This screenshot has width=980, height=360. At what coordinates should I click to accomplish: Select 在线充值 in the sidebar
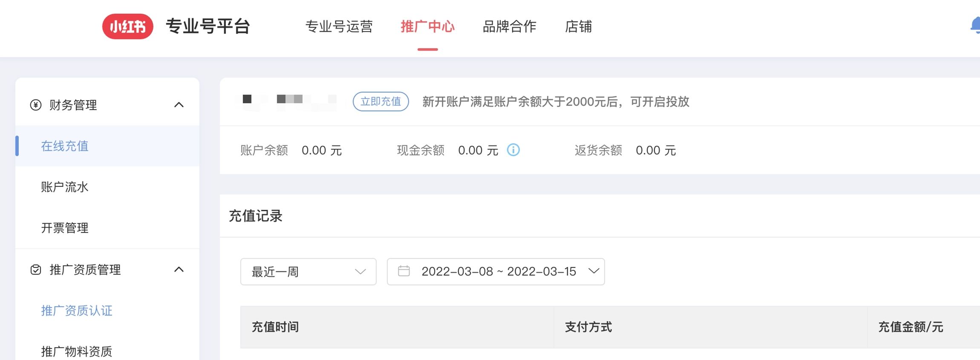(65, 146)
